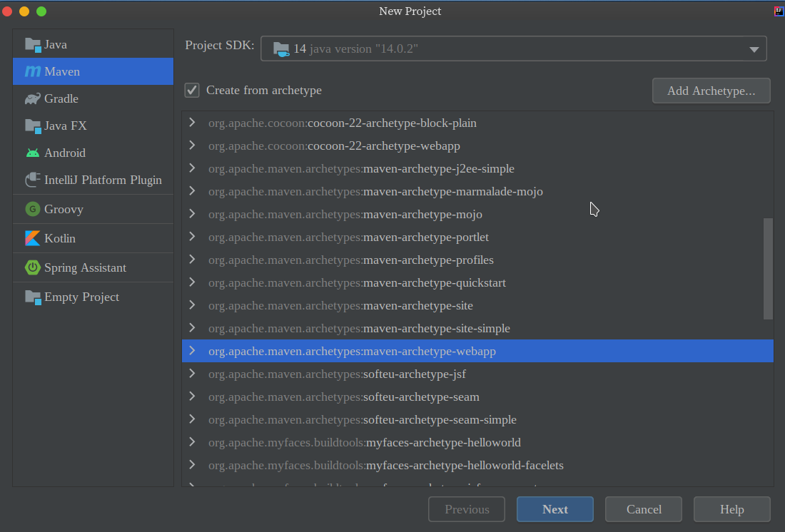The image size is (785, 532).
Task: Click the IntelliJ Platform Plugin plug icon
Action: click(33, 180)
